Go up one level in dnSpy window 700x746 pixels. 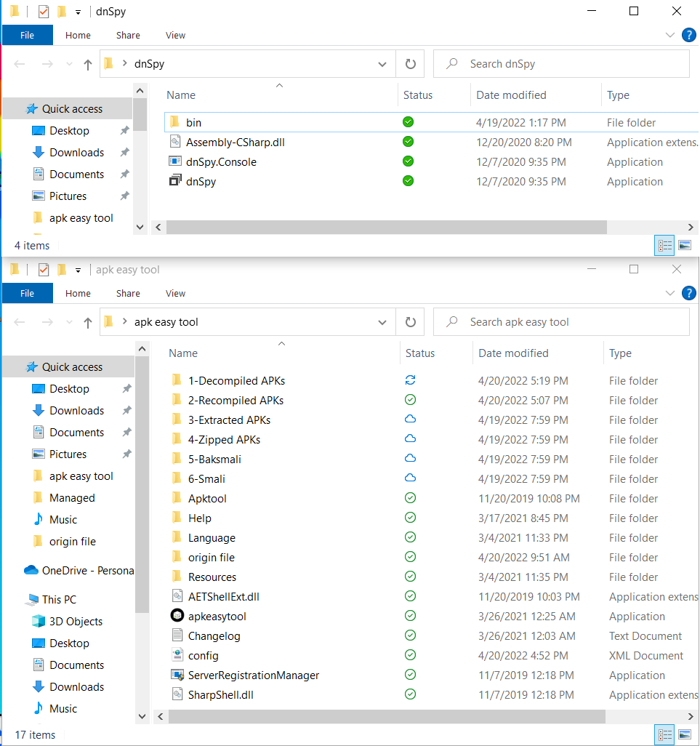point(87,64)
